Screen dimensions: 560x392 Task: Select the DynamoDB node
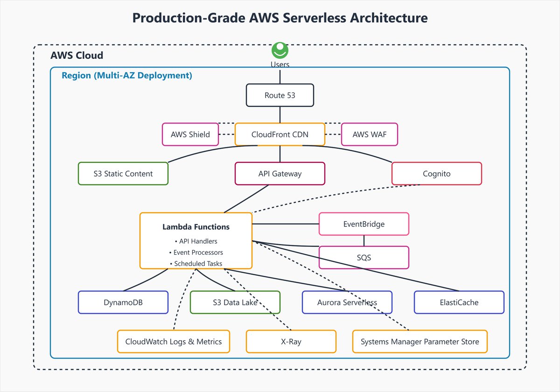pos(123,302)
